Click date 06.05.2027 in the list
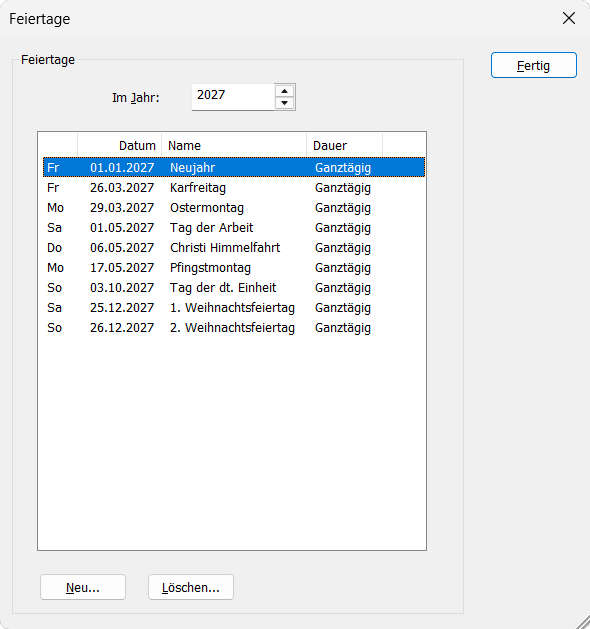Image resolution: width=590 pixels, height=629 pixels. click(122, 248)
